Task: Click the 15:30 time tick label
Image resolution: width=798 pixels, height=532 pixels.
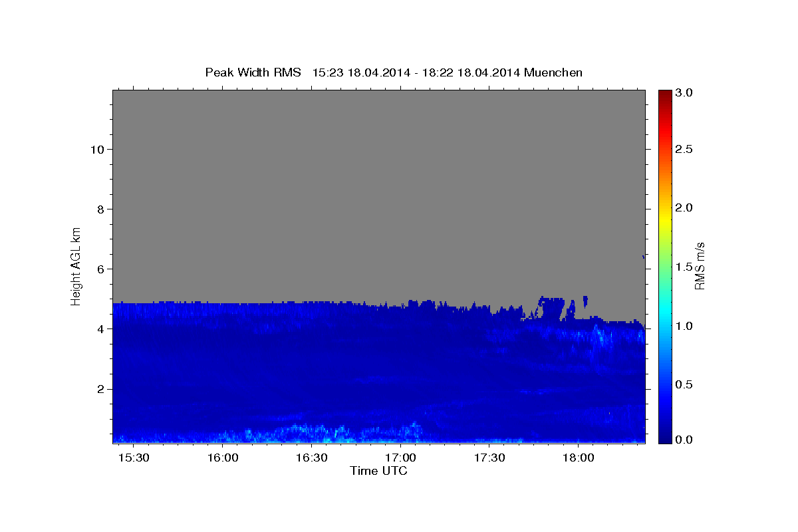Action: 134,459
